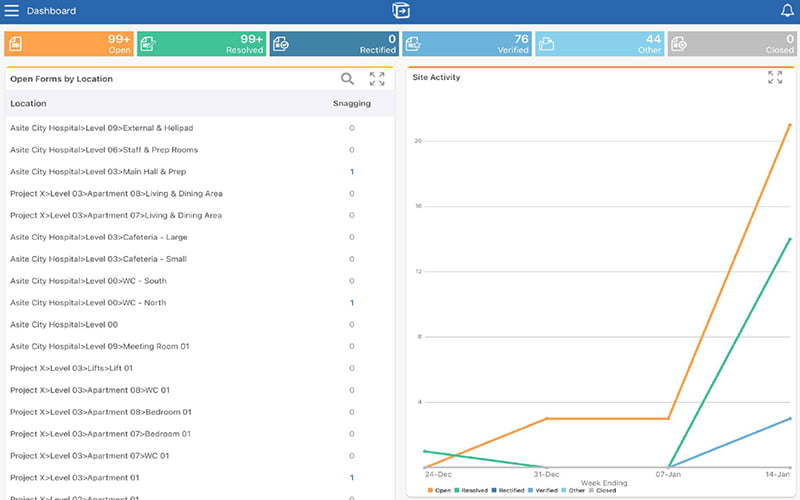800x500 pixels.
Task: Open snagging count 1 for Main Hall & Prep
Action: coord(352,172)
